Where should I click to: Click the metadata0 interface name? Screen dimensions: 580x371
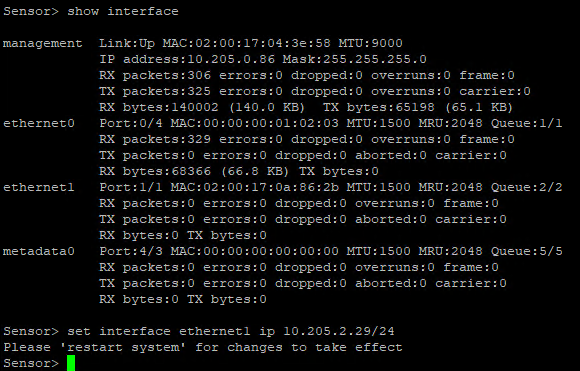[x=39, y=251]
